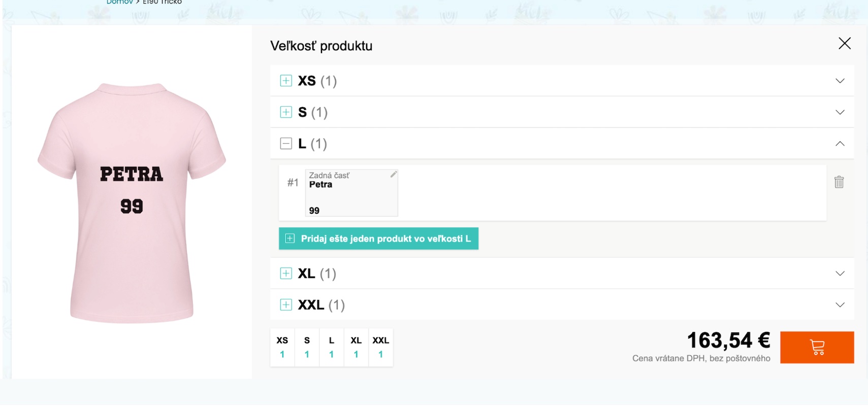Click the plus icon next to XL
Image resolution: width=868 pixels, height=406 pixels.
tap(286, 274)
